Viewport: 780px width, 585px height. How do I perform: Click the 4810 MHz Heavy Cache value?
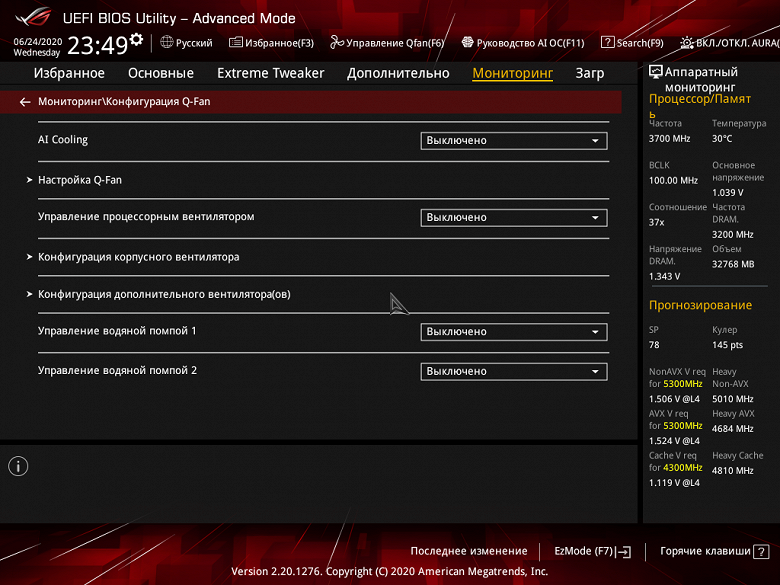(732, 471)
